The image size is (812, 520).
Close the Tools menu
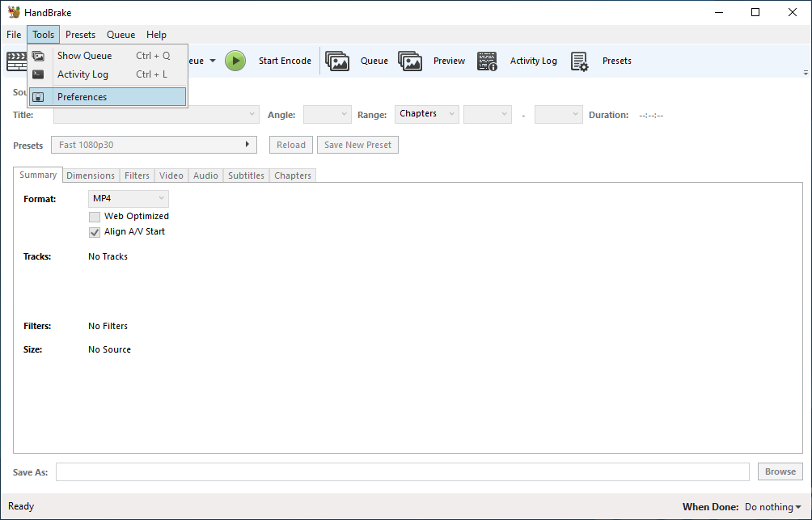click(x=43, y=35)
